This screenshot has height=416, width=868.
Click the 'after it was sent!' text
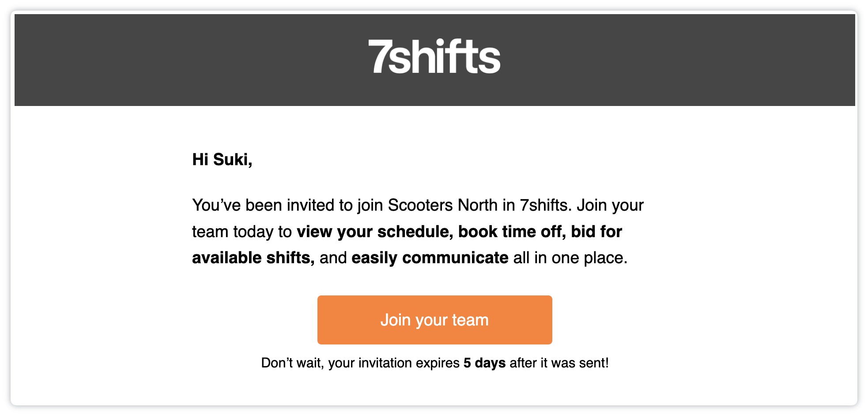(559, 363)
